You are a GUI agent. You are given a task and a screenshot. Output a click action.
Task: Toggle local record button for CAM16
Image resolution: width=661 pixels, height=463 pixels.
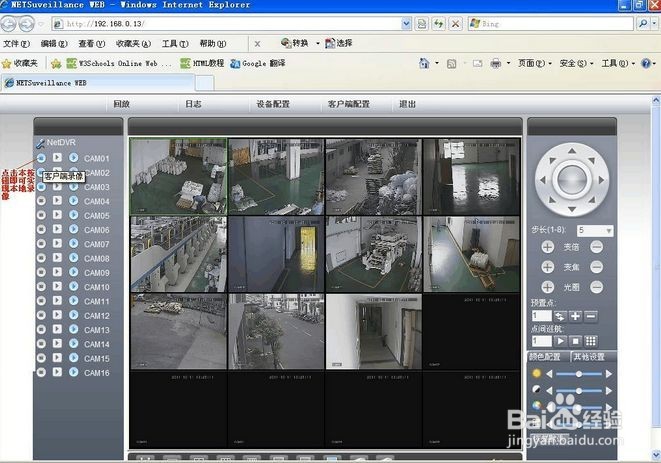tap(41, 372)
